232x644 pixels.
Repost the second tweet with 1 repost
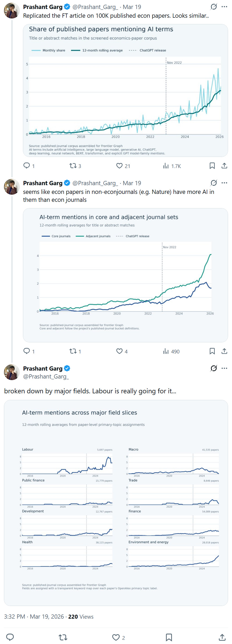[73, 351]
